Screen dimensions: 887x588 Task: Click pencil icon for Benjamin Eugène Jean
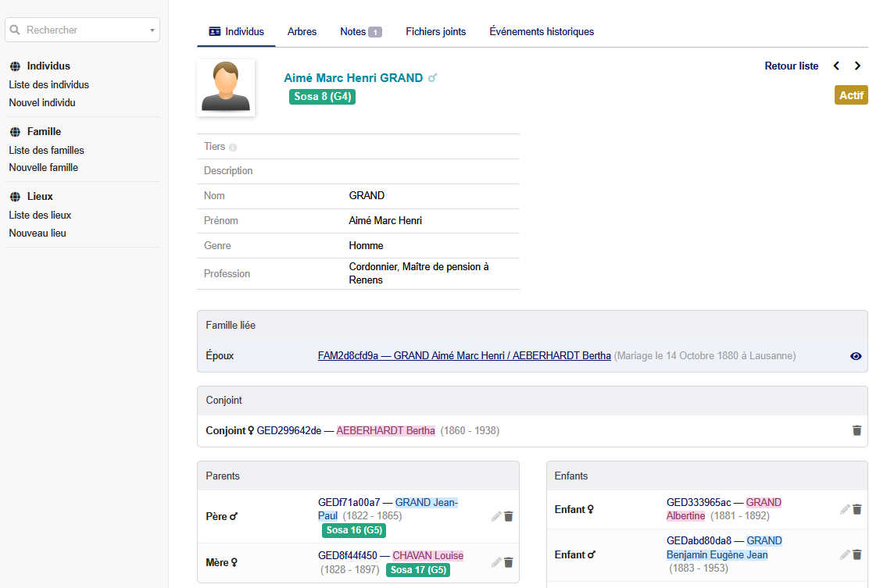(845, 554)
